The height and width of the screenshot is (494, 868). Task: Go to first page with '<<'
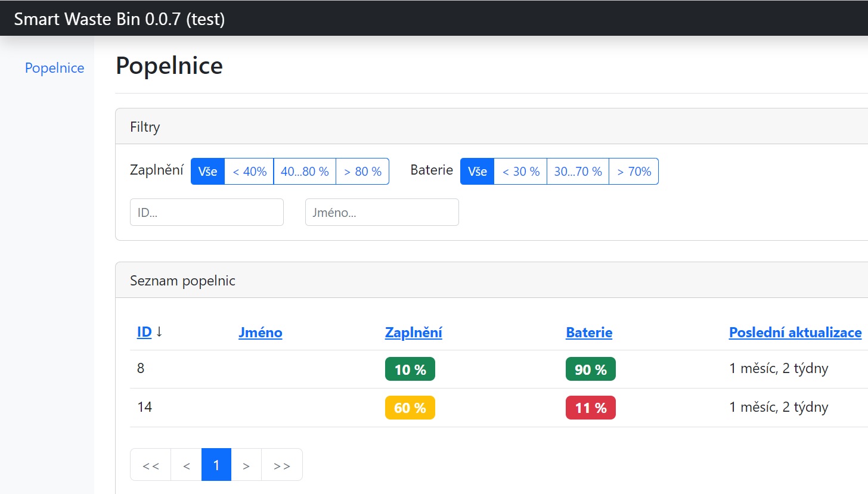151,465
